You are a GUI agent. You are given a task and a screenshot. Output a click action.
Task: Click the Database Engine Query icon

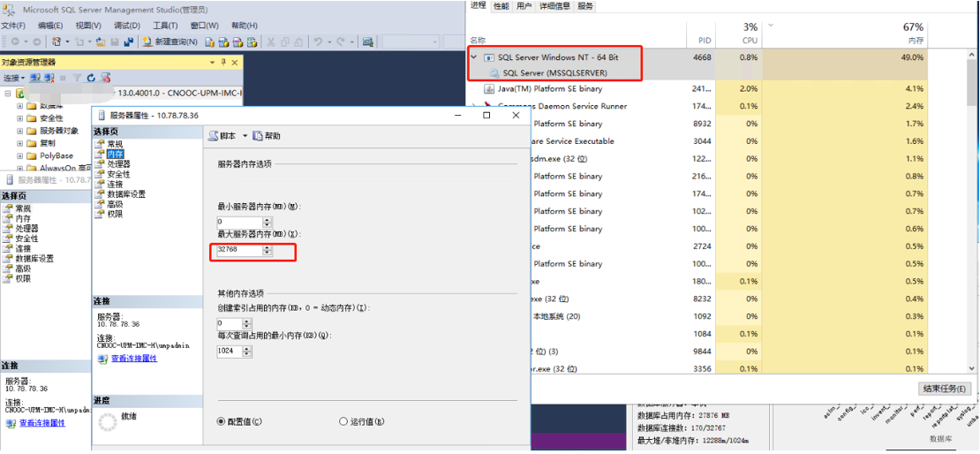209,42
